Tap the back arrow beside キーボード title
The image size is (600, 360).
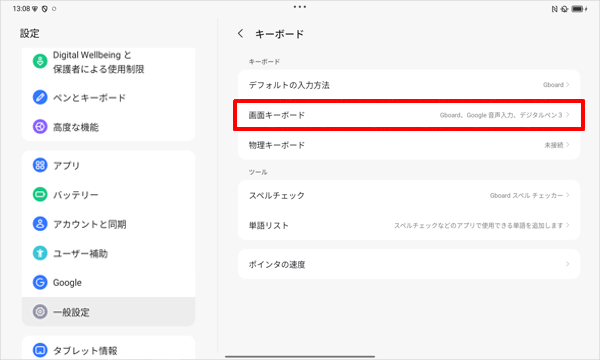click(240, 34)
